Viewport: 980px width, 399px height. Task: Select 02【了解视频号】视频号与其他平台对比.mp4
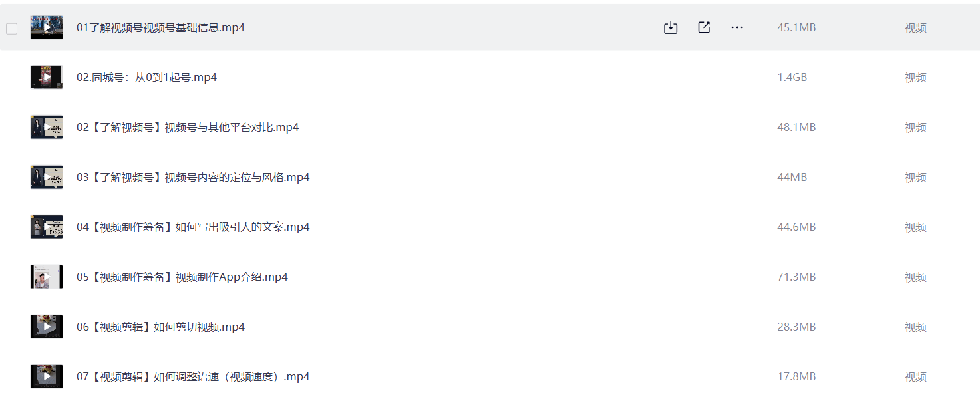pyautogui.click(x=188, y=128)
